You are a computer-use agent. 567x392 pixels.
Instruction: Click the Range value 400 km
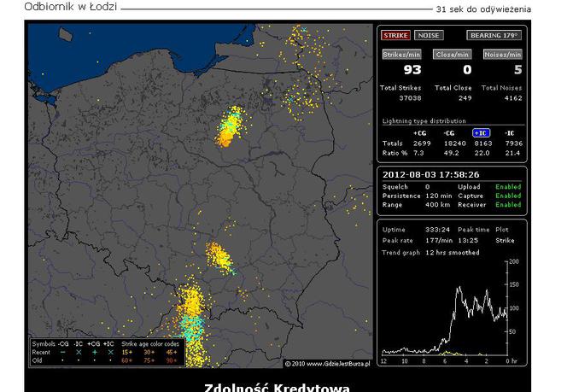click(x=437, y=205)
